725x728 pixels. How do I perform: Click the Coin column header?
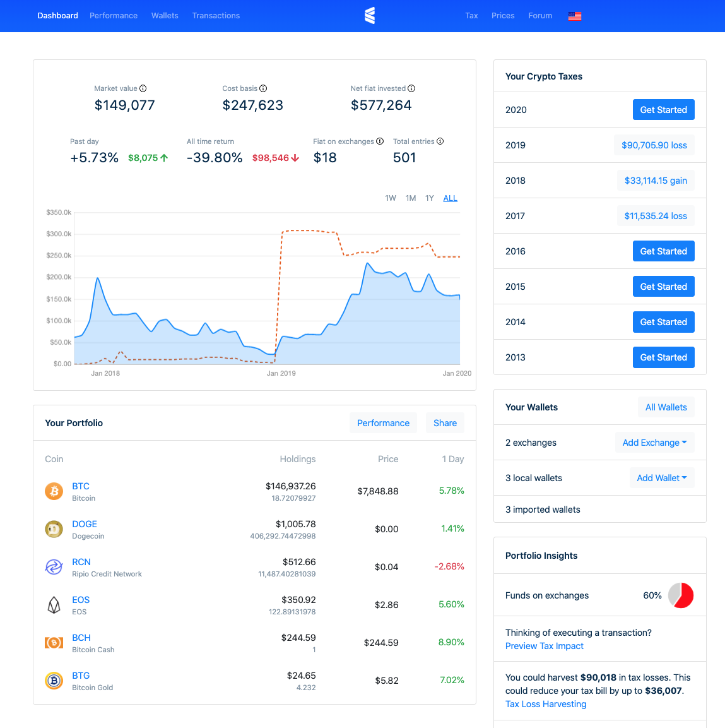(x=54, y=459)
